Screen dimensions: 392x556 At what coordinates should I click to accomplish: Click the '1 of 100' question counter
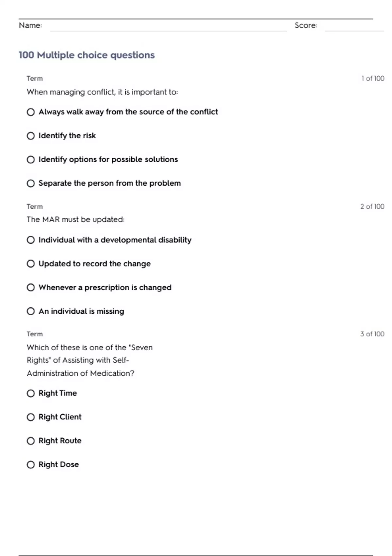pyautogui.click(x=372, y=78)
